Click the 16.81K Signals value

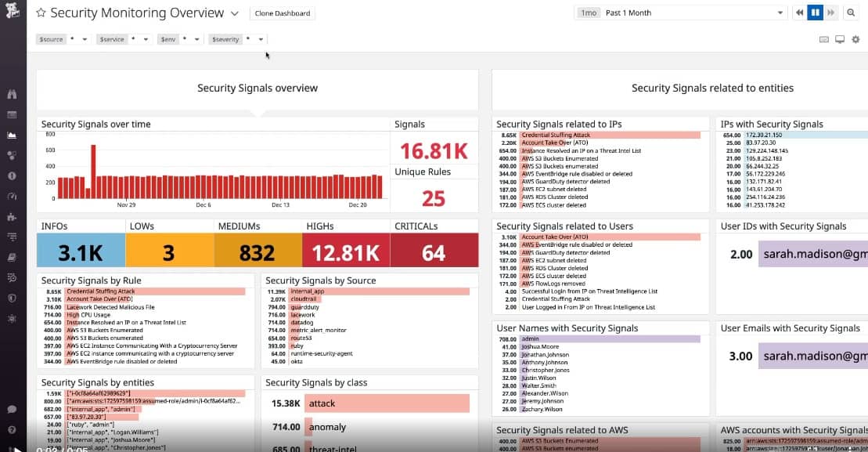(x=434, y=151)
